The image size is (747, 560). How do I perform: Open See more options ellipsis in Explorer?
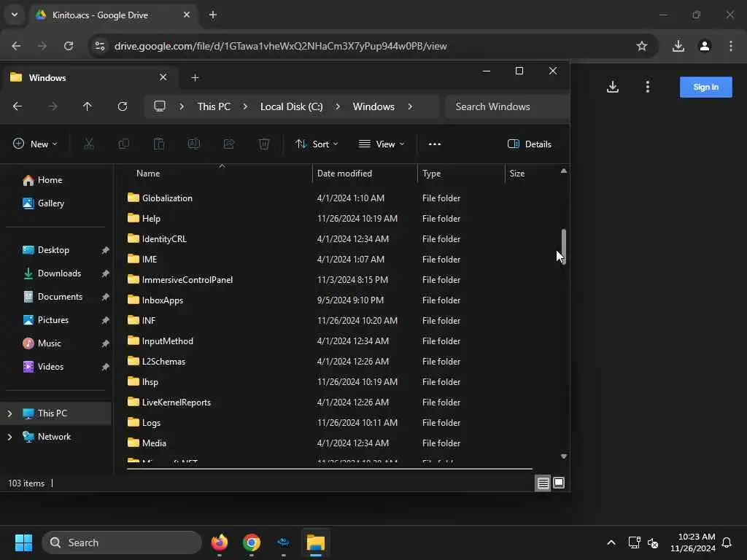pos(435,144)
